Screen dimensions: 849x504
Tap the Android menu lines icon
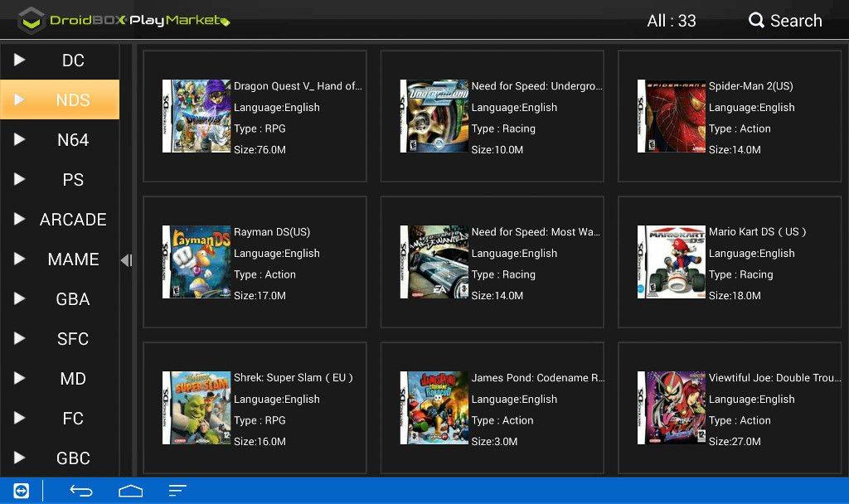[177, 491]
